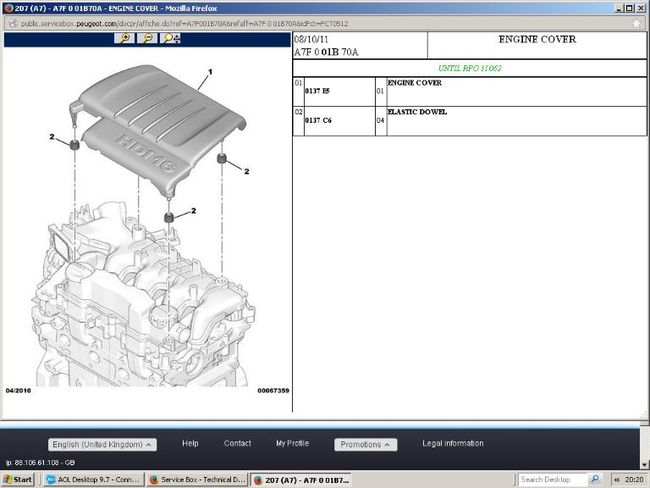This screenshot has height=488, width=650.
Task: Click the ENGINE COVER heading
Action: click(x=537, y=39)
